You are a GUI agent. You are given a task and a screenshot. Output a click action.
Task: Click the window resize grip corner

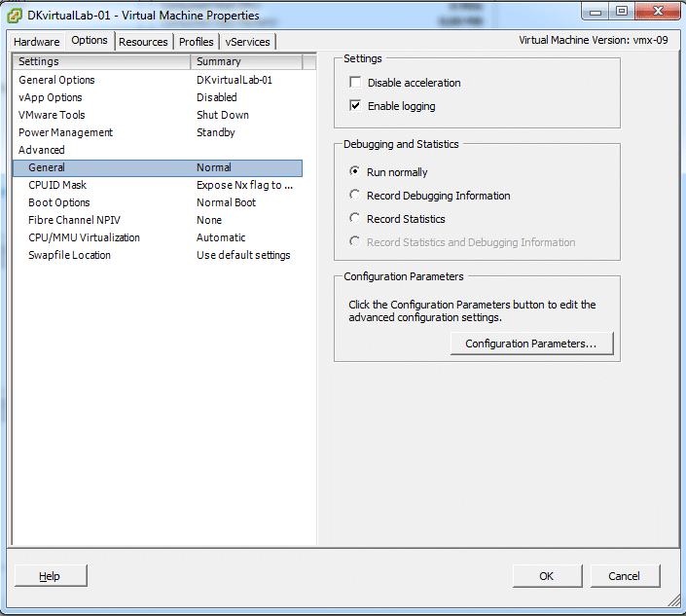pos(674,601)
